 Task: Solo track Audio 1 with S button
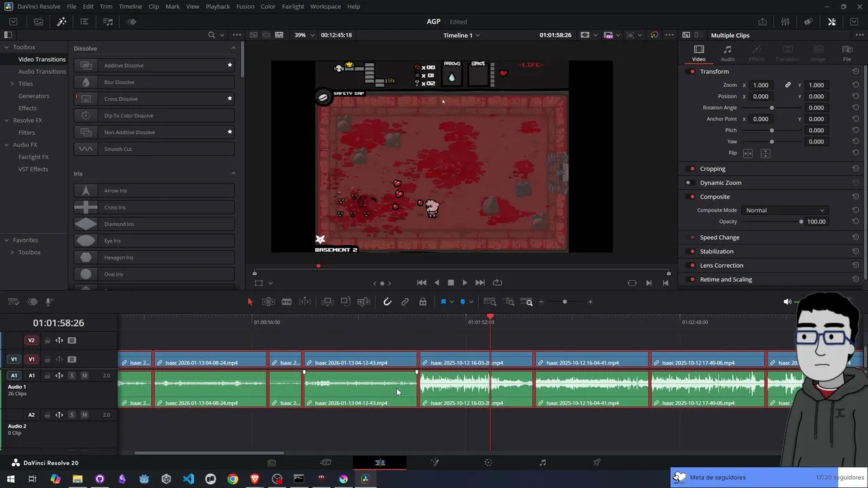point(72,375)
